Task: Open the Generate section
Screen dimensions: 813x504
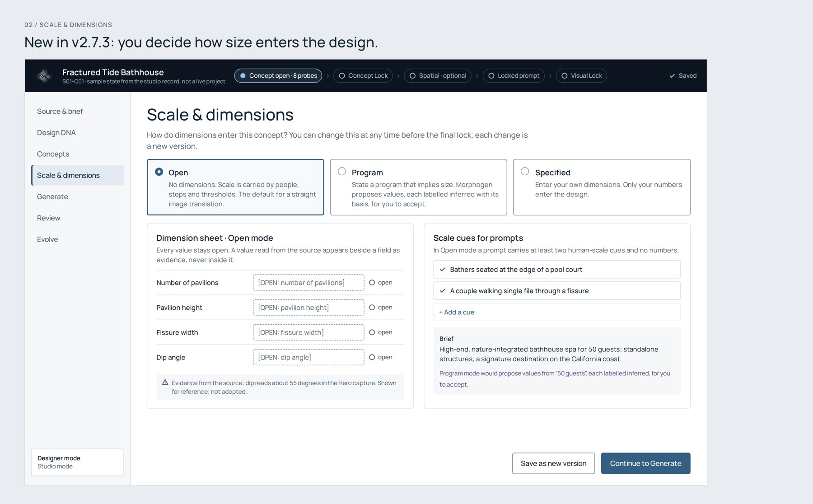Action: 77,196
